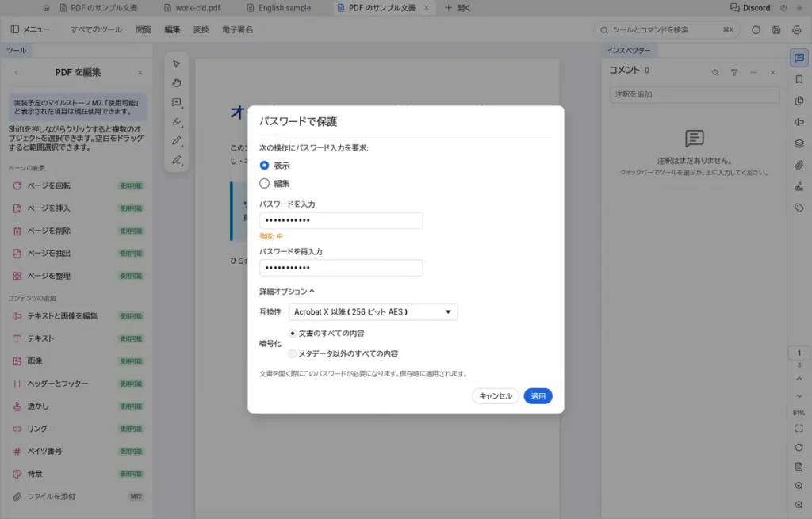Open the signatures panel icon in right sidebar

pos(799,186)
